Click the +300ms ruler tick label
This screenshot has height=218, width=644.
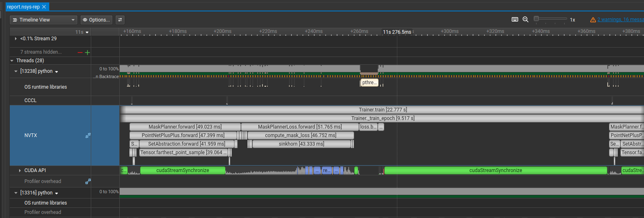tap(450, 31)
